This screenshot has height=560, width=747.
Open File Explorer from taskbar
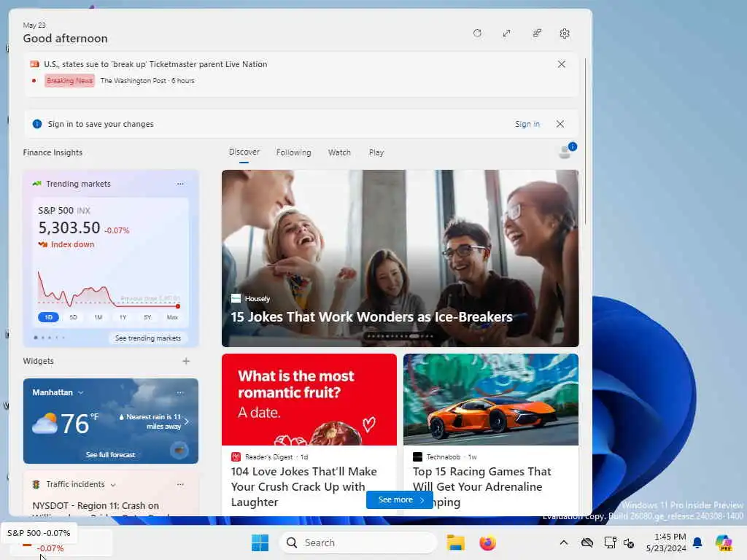coord(455,542)
